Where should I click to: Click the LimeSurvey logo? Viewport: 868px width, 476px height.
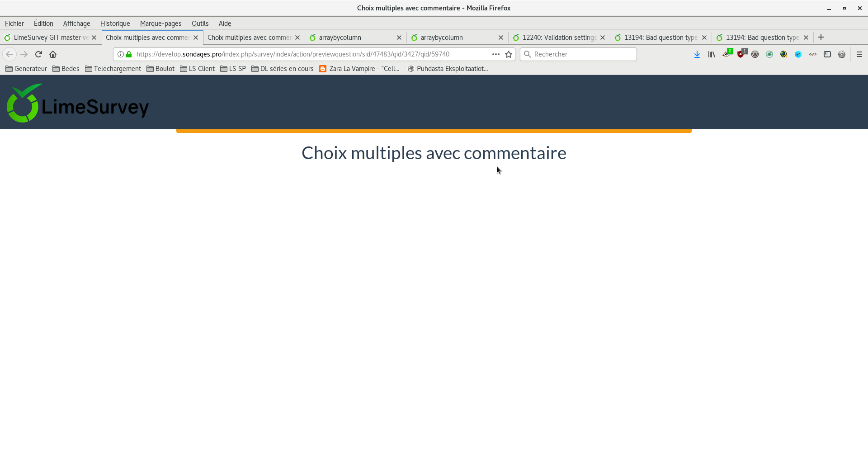click(78, 103)
